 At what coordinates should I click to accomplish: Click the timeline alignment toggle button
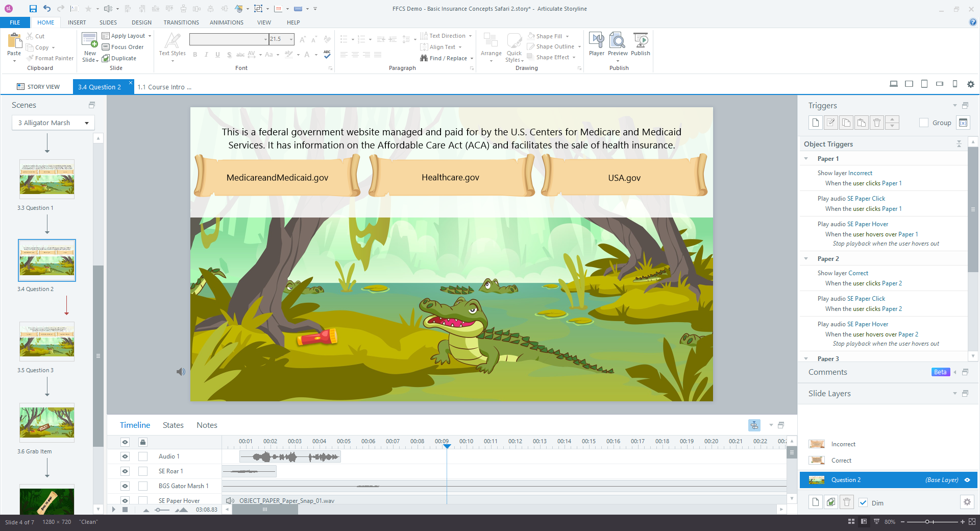[754, 425]
